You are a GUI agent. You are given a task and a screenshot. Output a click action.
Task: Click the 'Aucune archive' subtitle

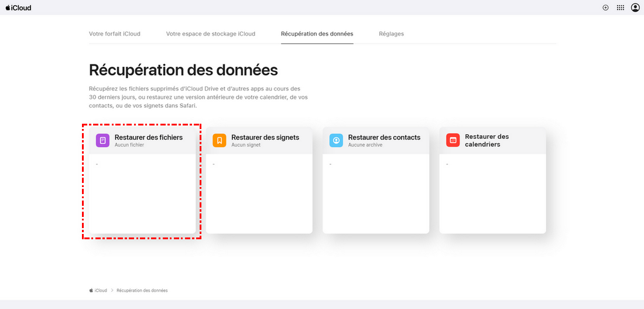[365, 145]
